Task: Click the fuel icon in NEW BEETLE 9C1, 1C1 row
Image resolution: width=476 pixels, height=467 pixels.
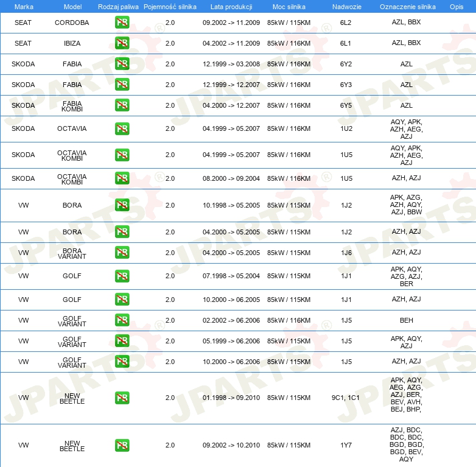Action: 122,398
